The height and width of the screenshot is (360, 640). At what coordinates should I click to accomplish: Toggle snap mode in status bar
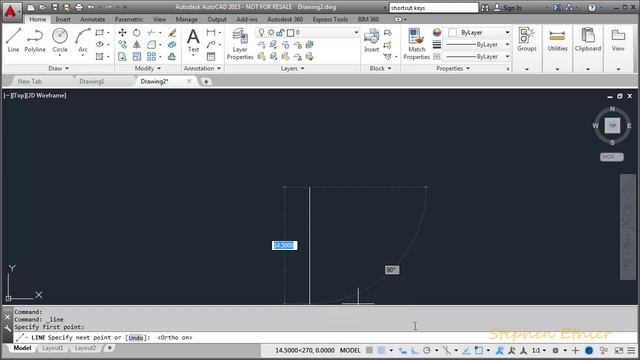[x=381, y=350]
